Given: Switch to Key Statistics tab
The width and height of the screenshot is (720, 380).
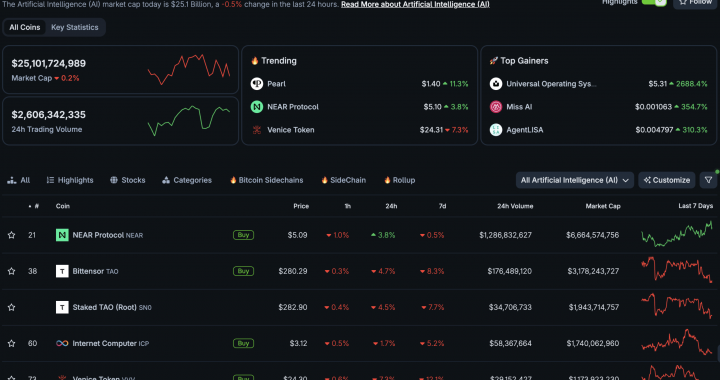Looking at the screenshot, I should 75,27.
